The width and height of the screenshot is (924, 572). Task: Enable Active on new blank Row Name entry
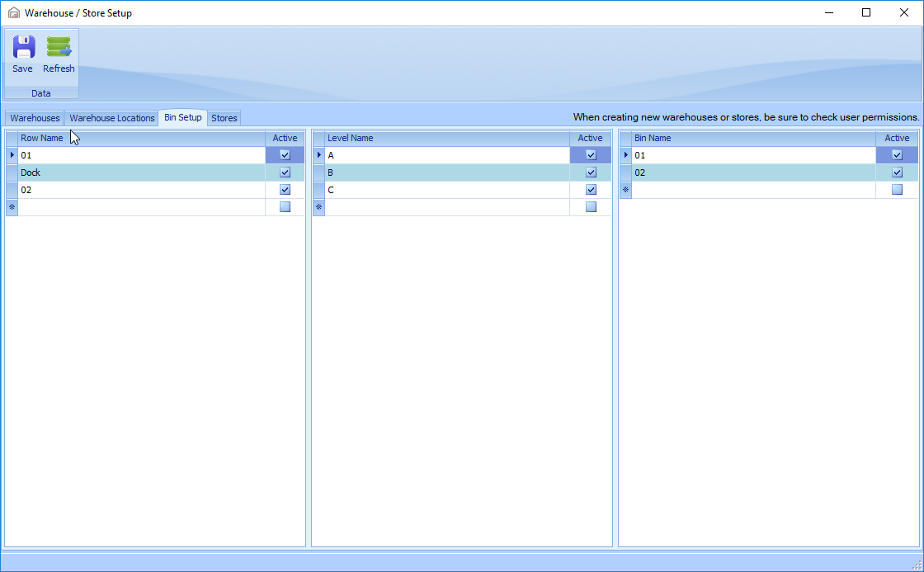(x=285, y=207)
